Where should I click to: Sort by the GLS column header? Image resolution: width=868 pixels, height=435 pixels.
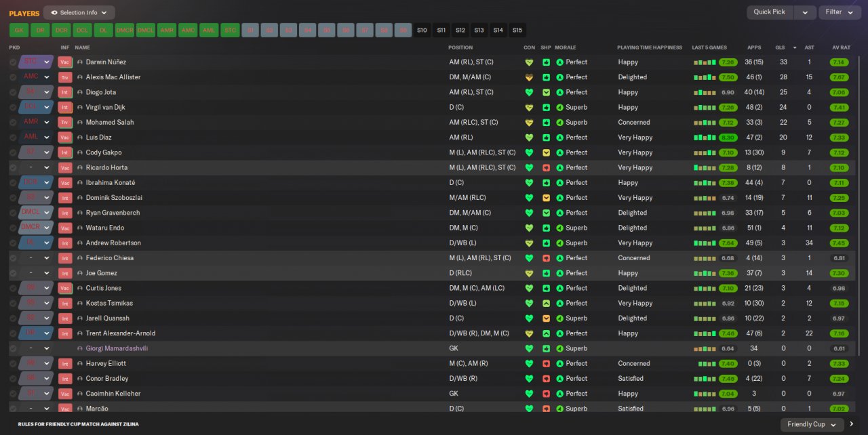point(780,47)
